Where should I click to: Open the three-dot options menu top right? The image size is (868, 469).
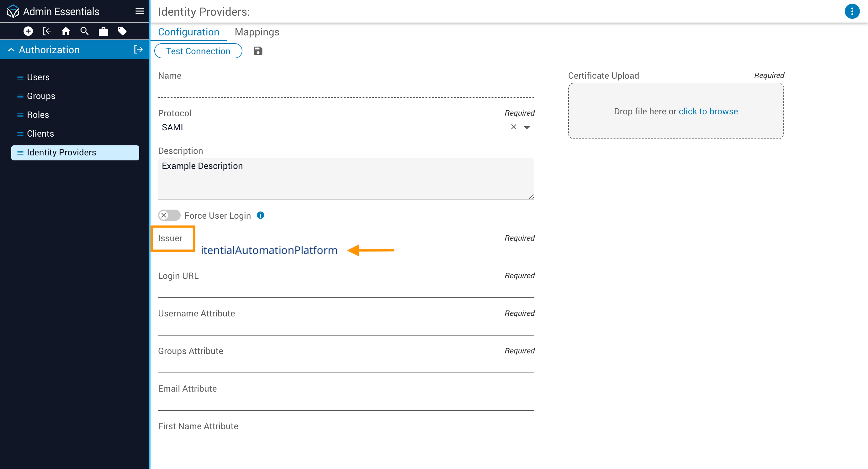click(x=852, y=12)
